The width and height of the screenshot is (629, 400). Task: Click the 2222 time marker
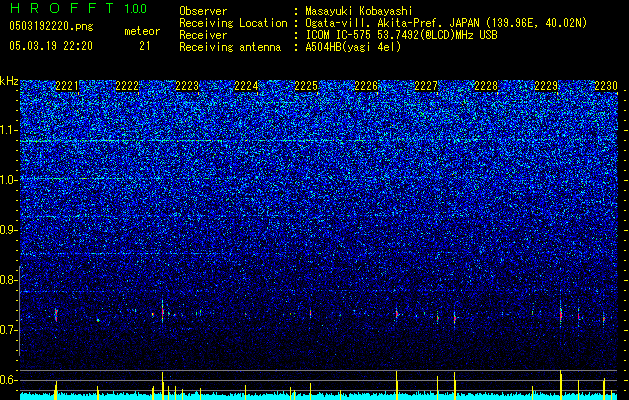click(x=127, y=86)
